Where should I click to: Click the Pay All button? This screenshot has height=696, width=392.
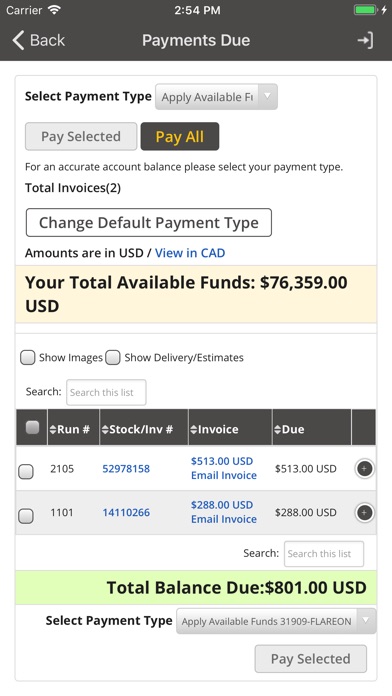180,136
